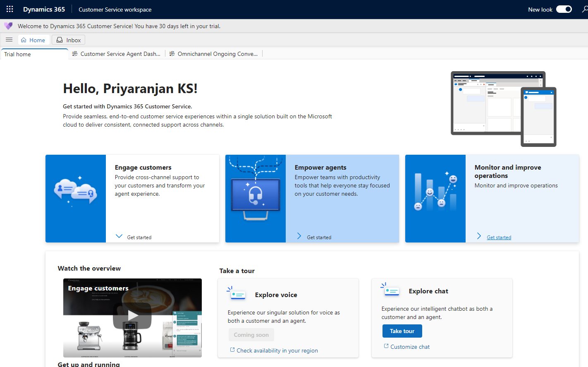Click the Take tour button
The width and height of the screenshot is (588, 367).
point(402,331)
